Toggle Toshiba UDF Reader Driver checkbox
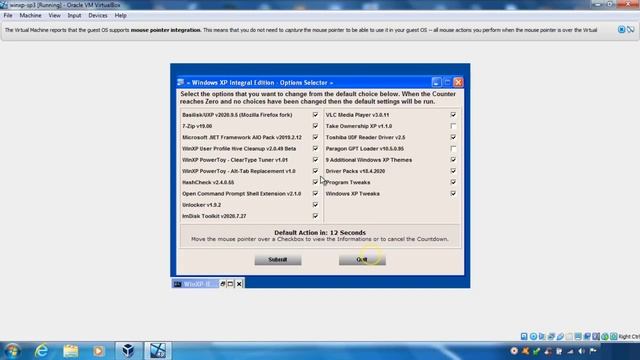The image size is (640, 360). point(453,137)
